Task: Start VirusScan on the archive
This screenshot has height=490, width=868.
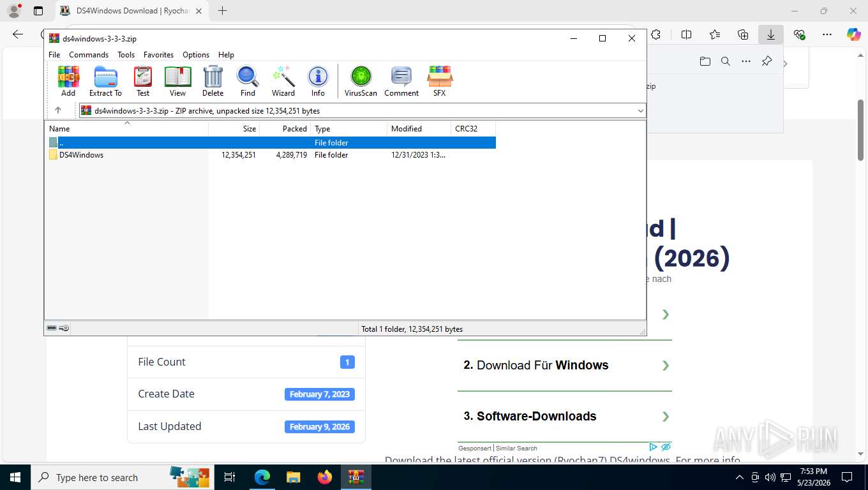Action: tap(361, 81)
